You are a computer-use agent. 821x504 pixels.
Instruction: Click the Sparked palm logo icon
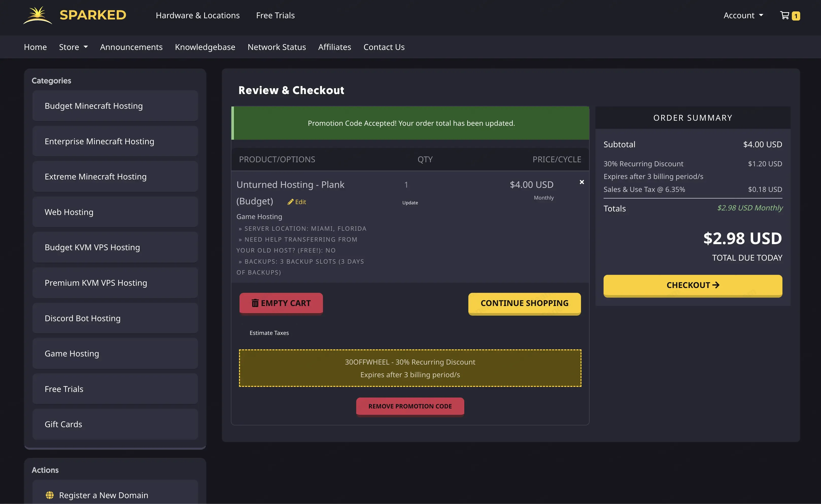coord(38,15)
